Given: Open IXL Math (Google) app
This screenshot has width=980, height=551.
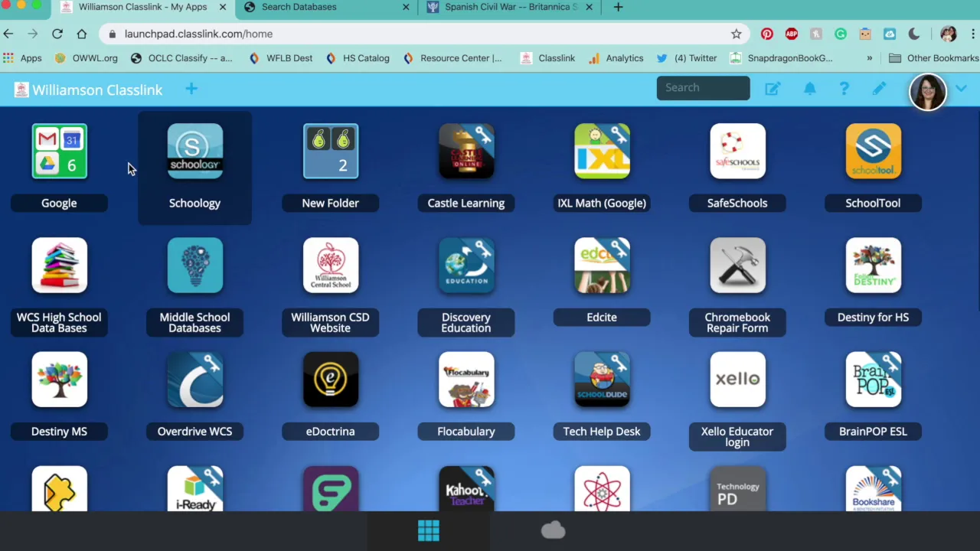Looking at the screenshot, I should click(x=602, y=151).
